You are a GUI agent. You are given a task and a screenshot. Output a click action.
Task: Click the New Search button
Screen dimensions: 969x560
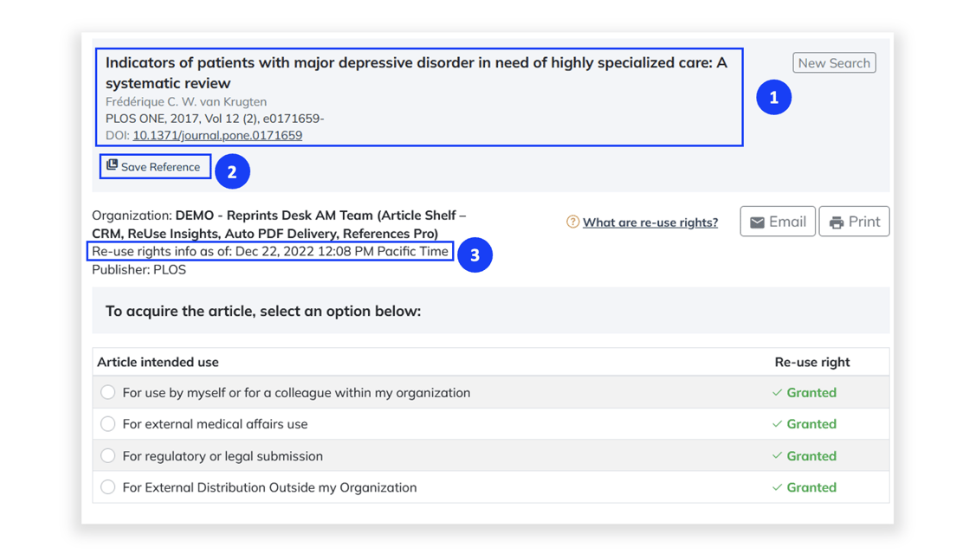834,62
